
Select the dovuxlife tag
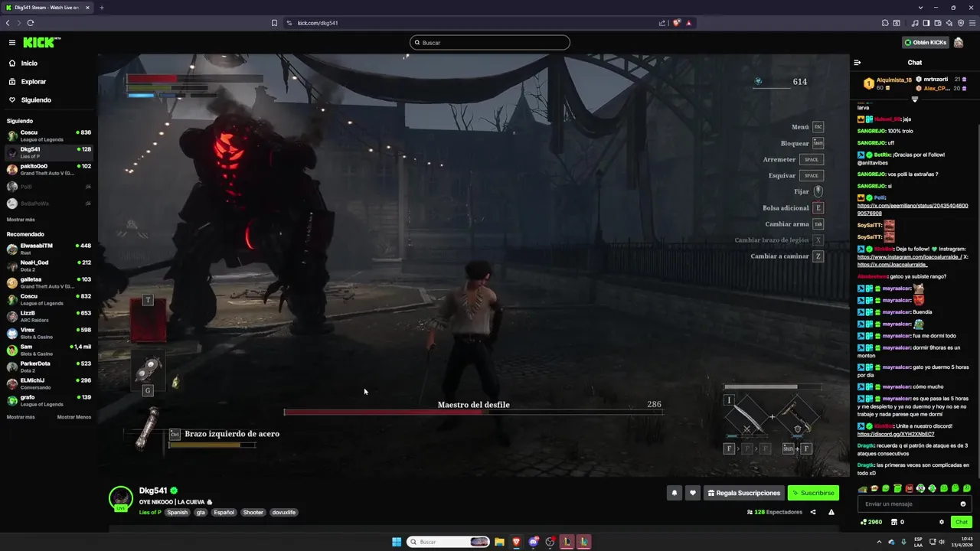coord(284,513)
